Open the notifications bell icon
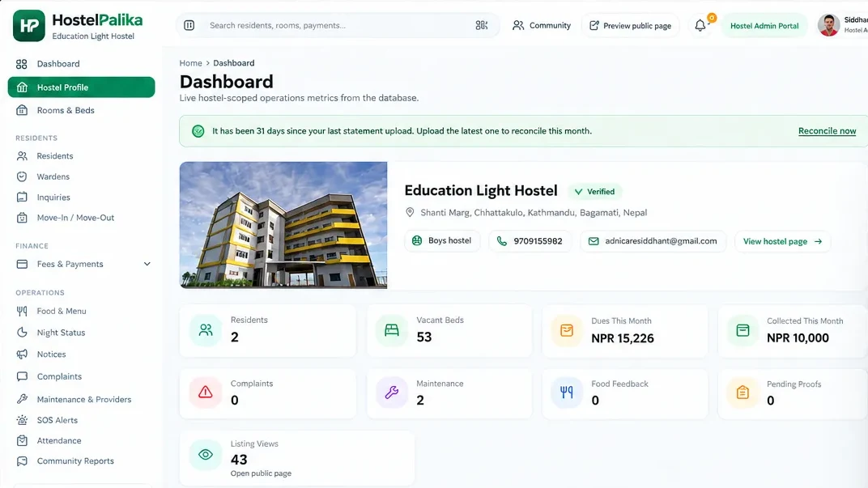 (x=700, y=25)
